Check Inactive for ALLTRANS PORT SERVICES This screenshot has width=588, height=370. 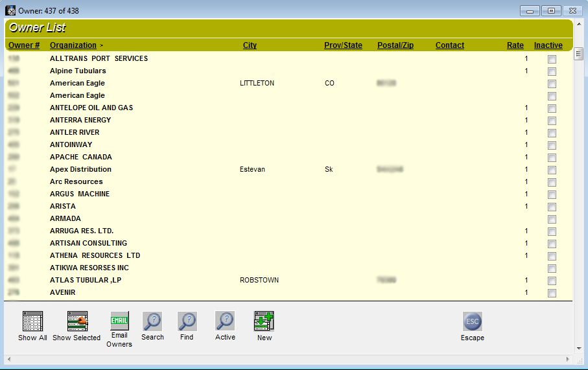coord(552,59)
